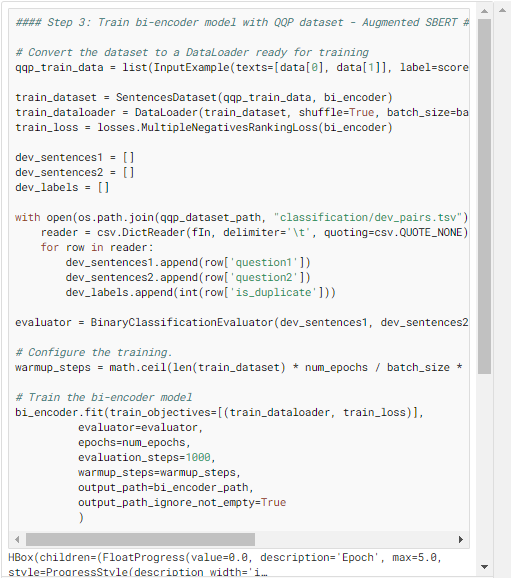The width and height of the screenshot is (516, 578).
Task: Click the horizontal scrollbar left arrow
Action: 17,540
